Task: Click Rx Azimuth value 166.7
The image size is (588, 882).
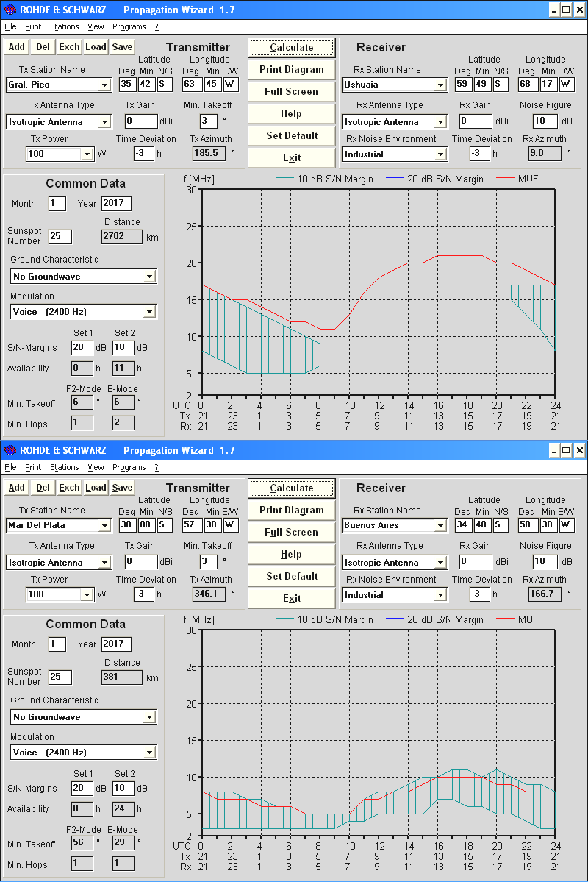Action: 545,594
